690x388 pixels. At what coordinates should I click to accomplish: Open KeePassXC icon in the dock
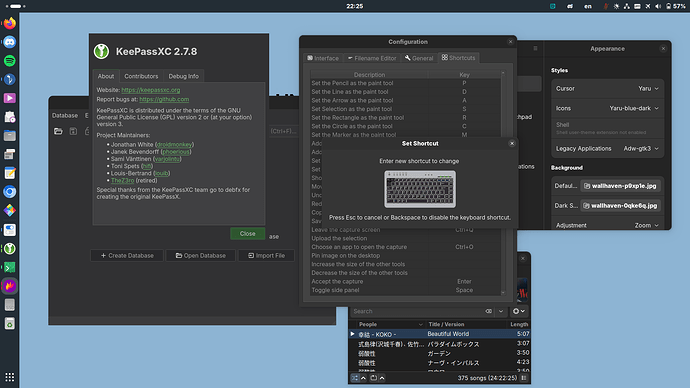click(10, 249)
